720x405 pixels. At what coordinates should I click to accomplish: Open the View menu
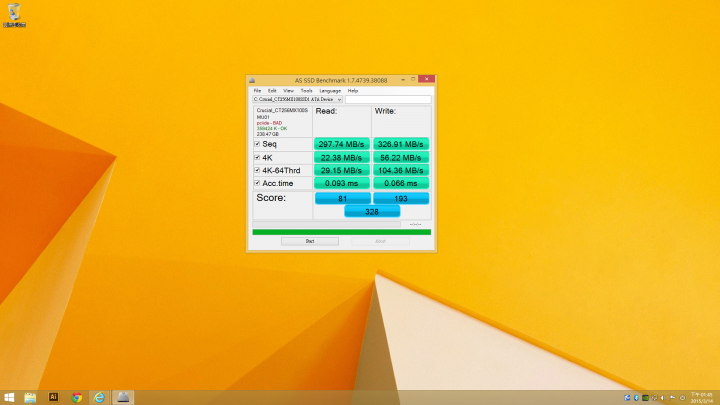pos(288,91)
